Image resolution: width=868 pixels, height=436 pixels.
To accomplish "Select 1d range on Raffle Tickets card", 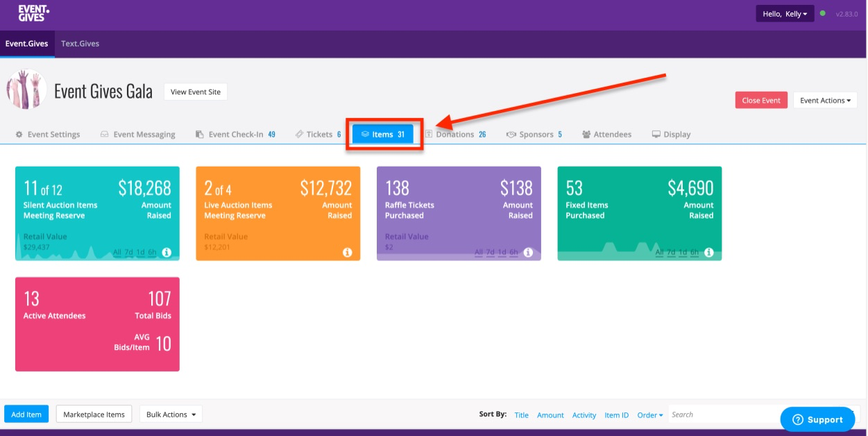I will pyautogui.click(x=502, y=253).
